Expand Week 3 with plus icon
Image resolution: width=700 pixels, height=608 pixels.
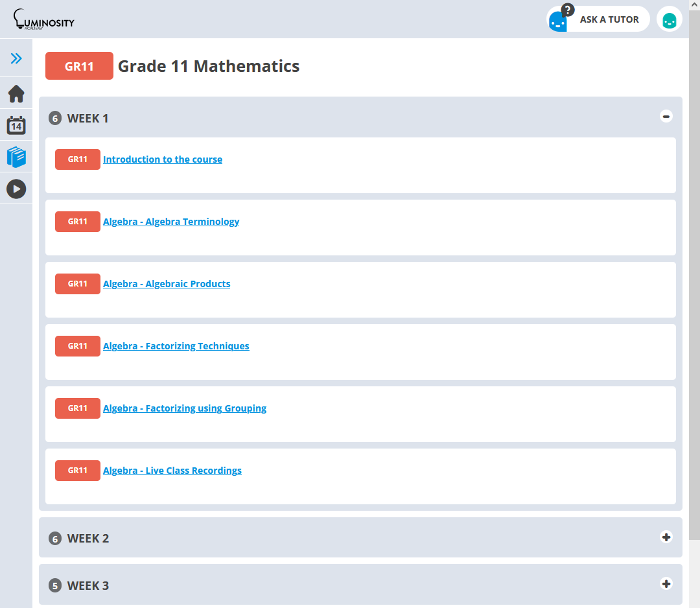[x=666, y=583]
